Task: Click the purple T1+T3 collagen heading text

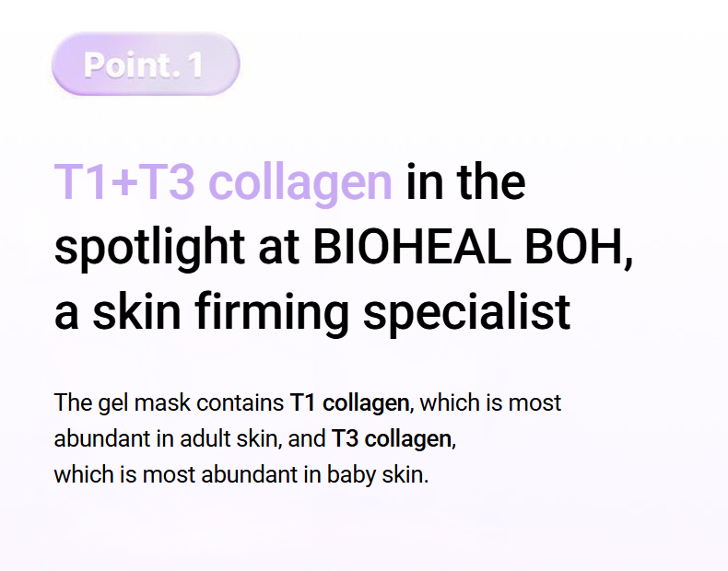Action: coord(223,182)
